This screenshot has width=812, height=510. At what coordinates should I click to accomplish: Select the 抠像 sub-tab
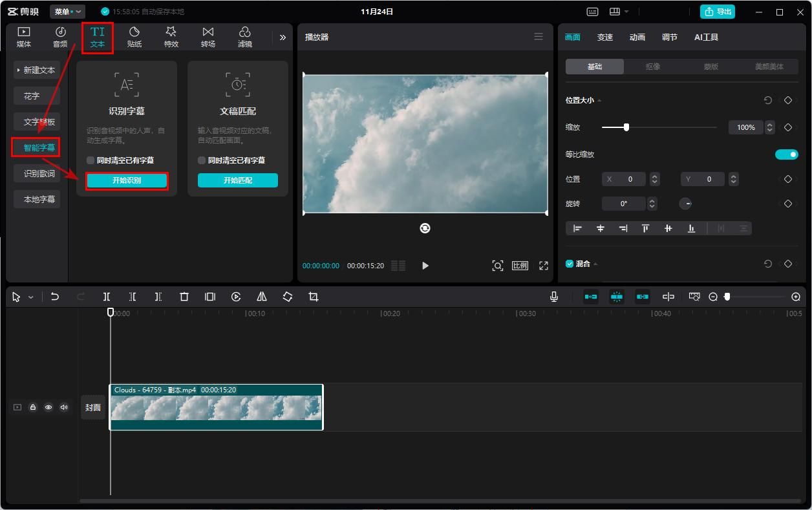pyautogui.click(x=653, y=67)
